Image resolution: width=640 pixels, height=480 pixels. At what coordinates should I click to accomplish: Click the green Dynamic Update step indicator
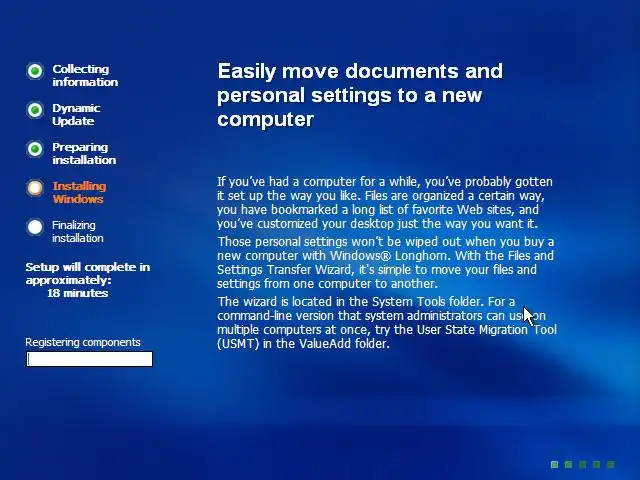click(x=35, y=110)
